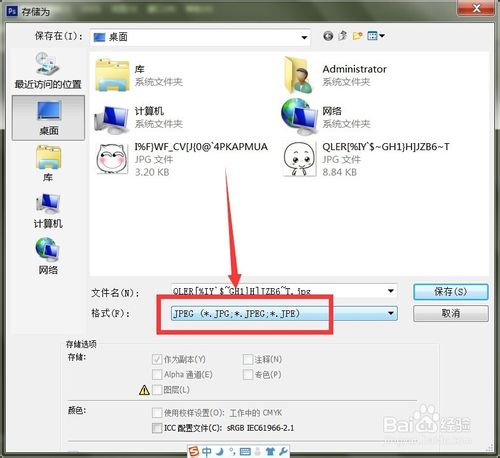The width and height of the screenshot is (500, 458).
Task: Click the 保存(S) button
Action: [451, 292]
